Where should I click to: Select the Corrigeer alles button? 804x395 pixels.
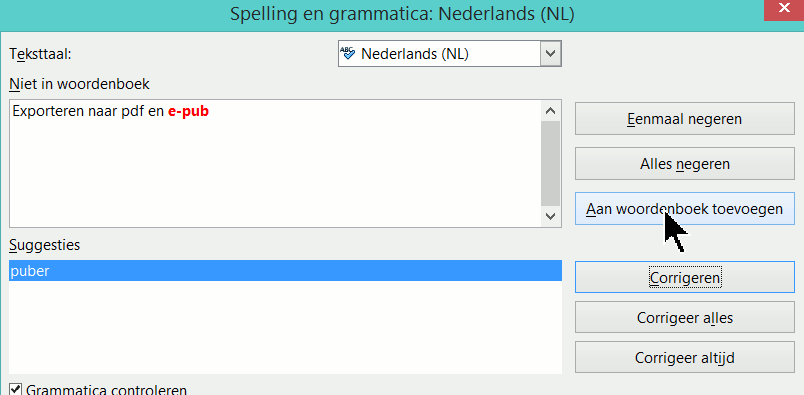click(685, 318)
